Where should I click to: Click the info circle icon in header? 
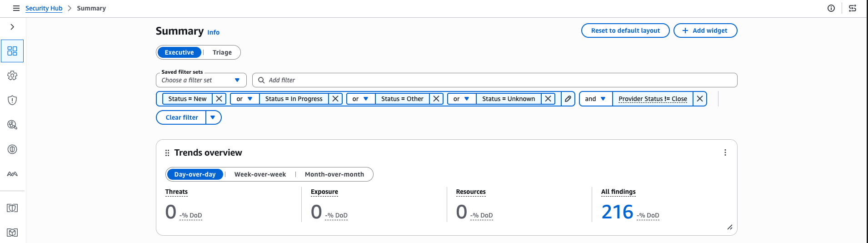click(x=831, y=8)
